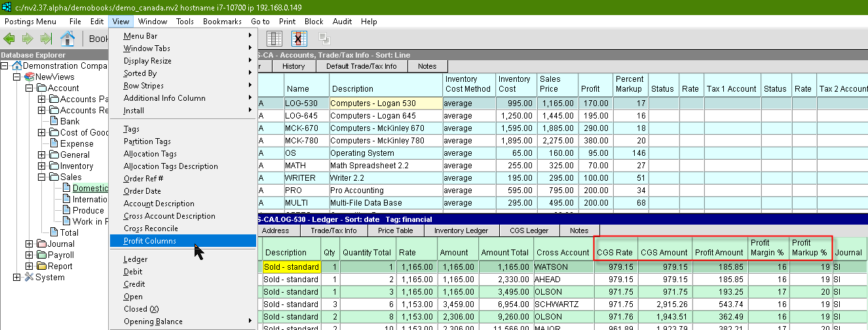The height and width of the screenshot is (330, 868).
Task: Choose Profit Columns from View menu
Action: [x=151, y=241]
